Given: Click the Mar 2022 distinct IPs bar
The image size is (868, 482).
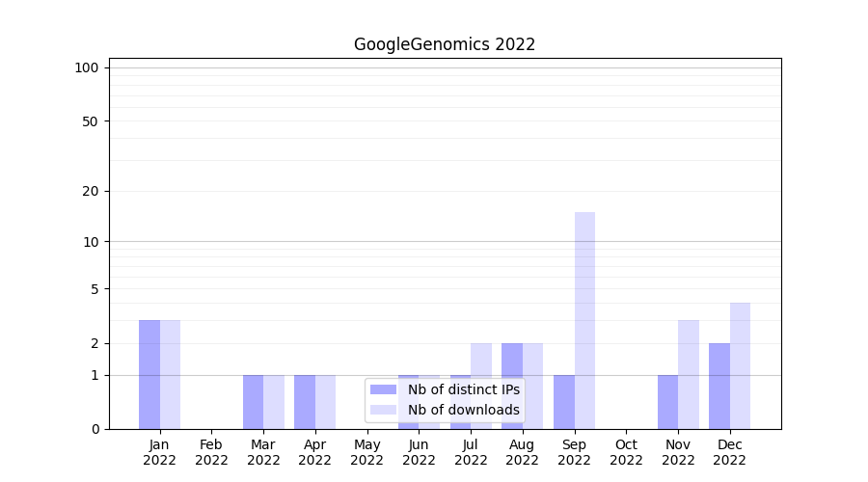Looking at the screenshot, I should tap(253, 402).
